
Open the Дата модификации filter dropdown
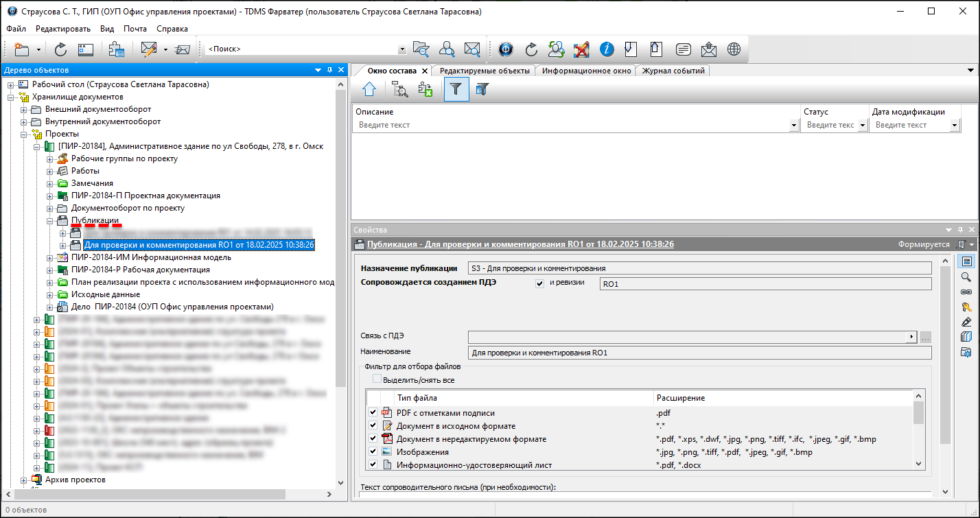(955, 126)
